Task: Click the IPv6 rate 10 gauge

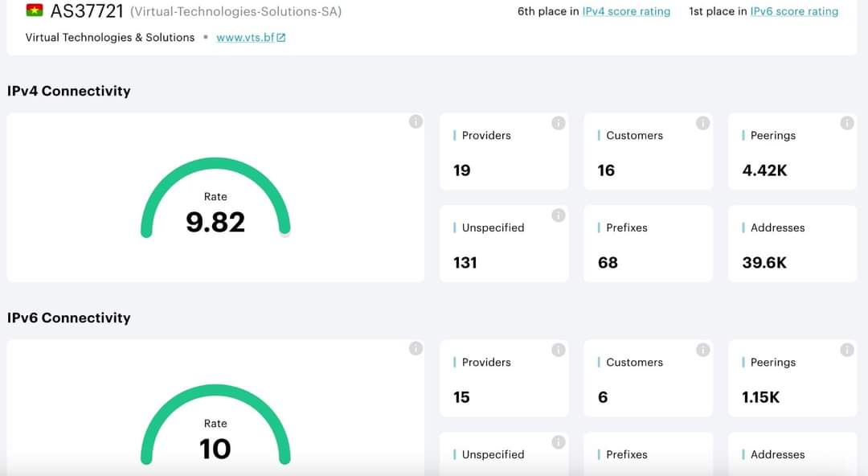Action: (215, 430)
